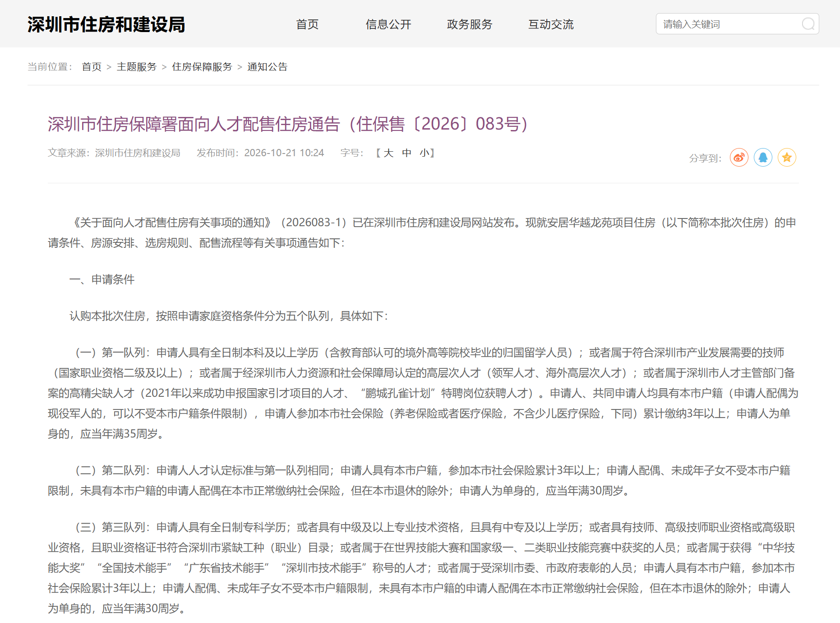Viewport: 840px width, 623px height.
Task: Click the 分享到 label
Action: pyautogui.click(x=705, y=158)
